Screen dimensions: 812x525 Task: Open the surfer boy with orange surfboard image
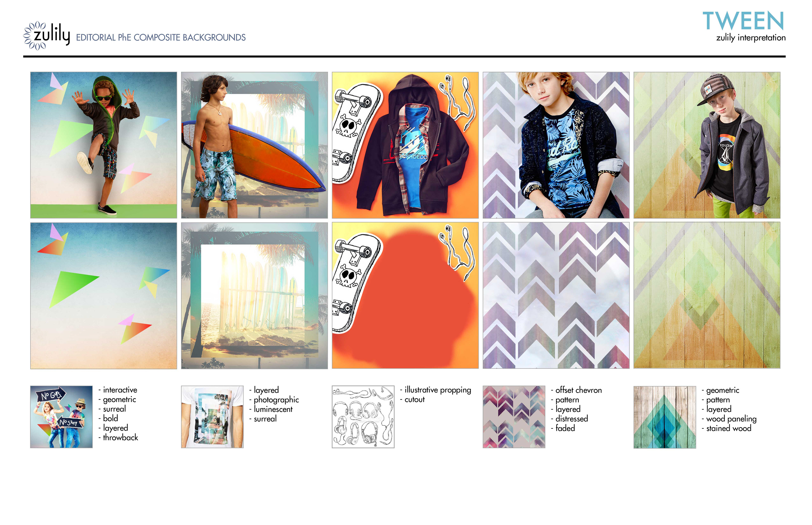(255, 145)
